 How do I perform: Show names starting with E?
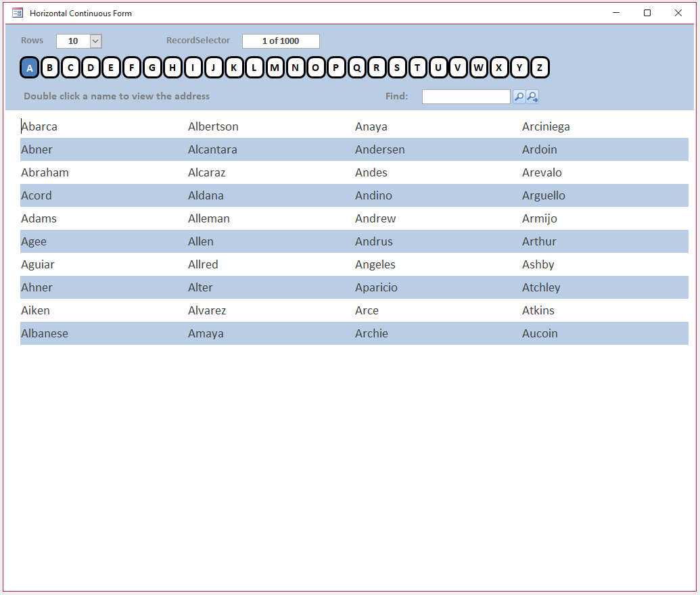pos(111,68)
